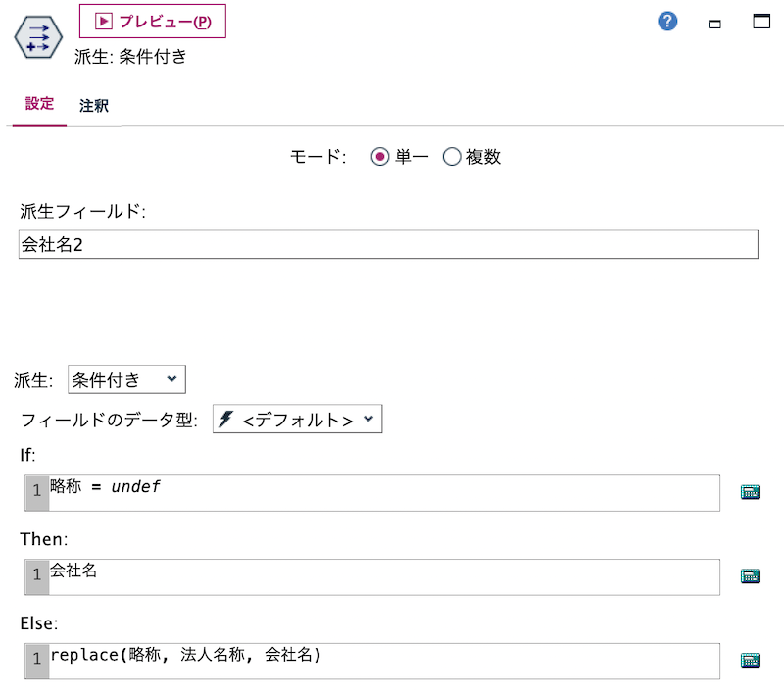Open the expression builder for the Then field
This screenshot has height=695, width=784.
pos(750,576)
